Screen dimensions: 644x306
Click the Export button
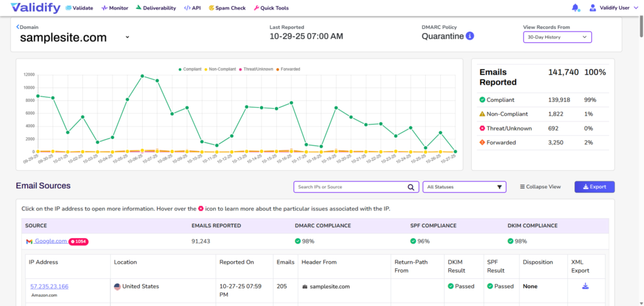tap(594, 187)
